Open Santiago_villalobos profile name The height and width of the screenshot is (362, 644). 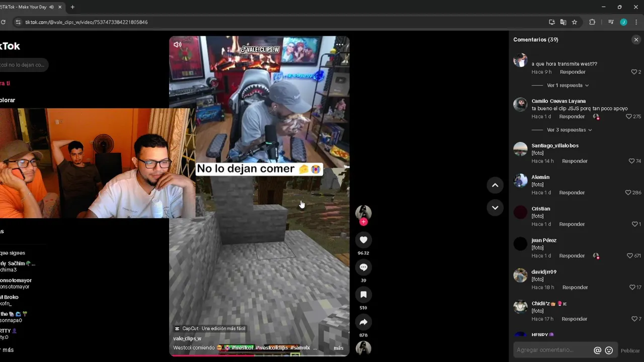coord(555,146)
